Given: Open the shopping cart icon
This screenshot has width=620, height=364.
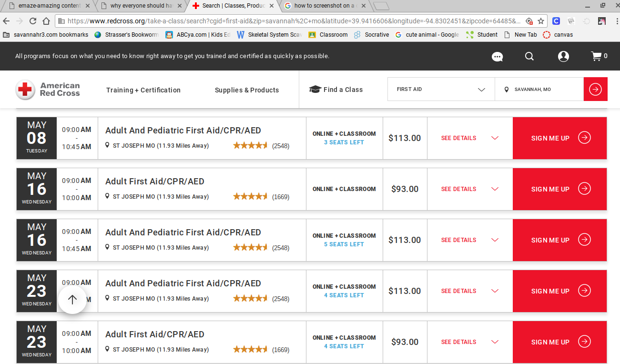Looking at the screenshot, I should [596, 56].
